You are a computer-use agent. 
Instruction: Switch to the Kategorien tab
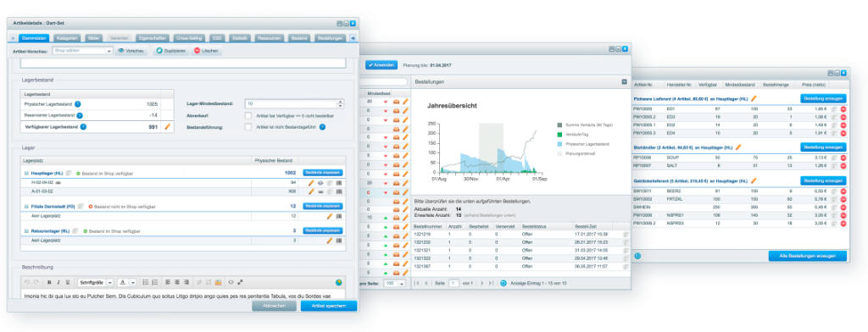[67, 38]
